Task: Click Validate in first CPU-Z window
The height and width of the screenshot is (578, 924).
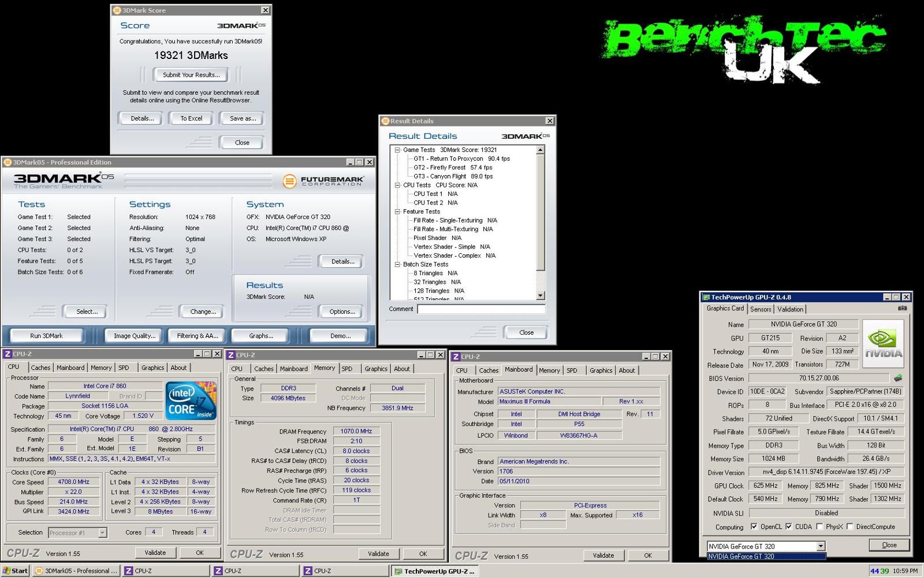Action: pos(155,553)
